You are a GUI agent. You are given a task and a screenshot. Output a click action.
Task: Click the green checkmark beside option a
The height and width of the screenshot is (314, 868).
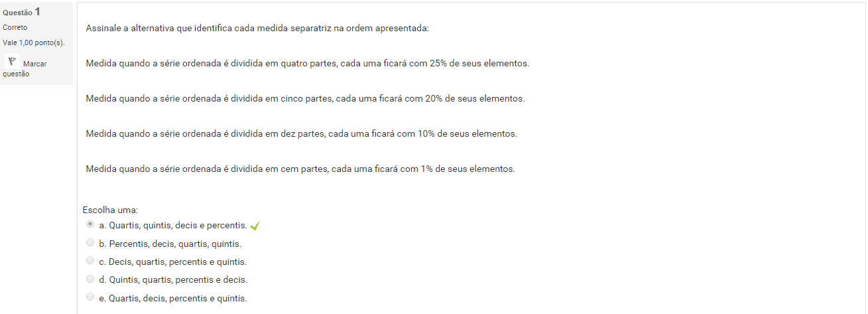pos(255,226)
